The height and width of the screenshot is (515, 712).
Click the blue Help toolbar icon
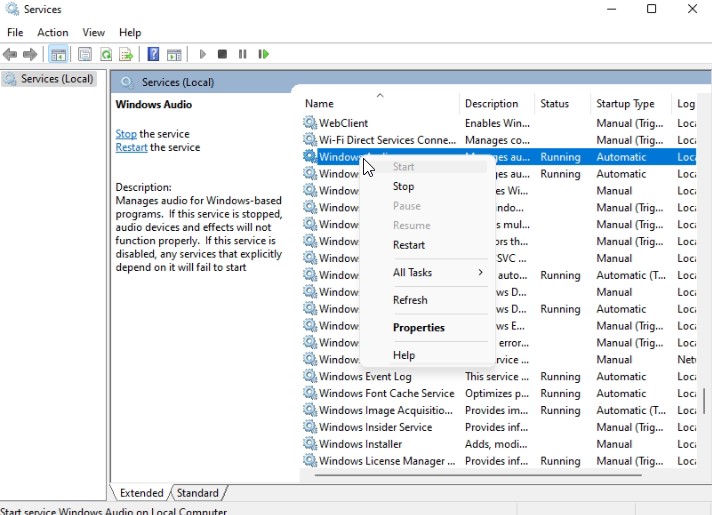pyautogui.click(x=154, y=54)
